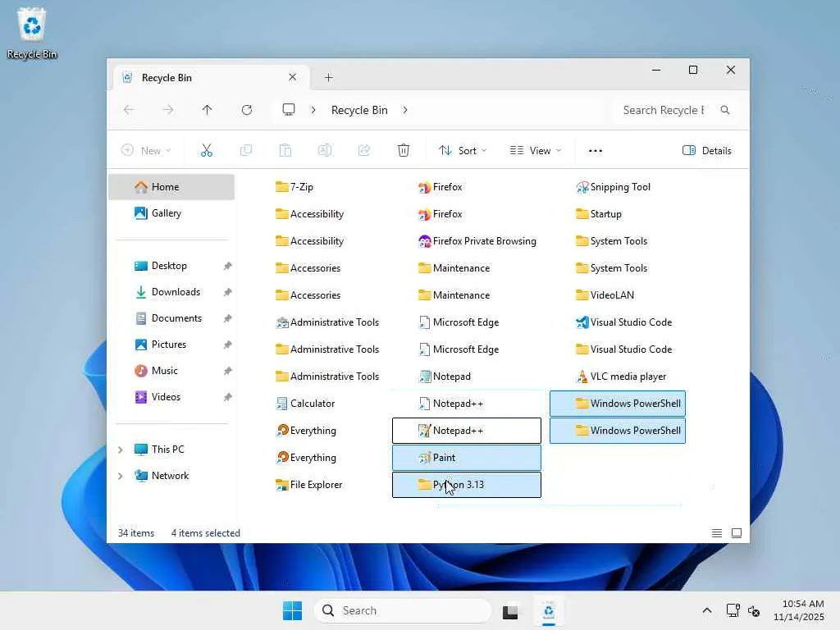
Task: Select the Snipping Tool item
Action: 613,187
